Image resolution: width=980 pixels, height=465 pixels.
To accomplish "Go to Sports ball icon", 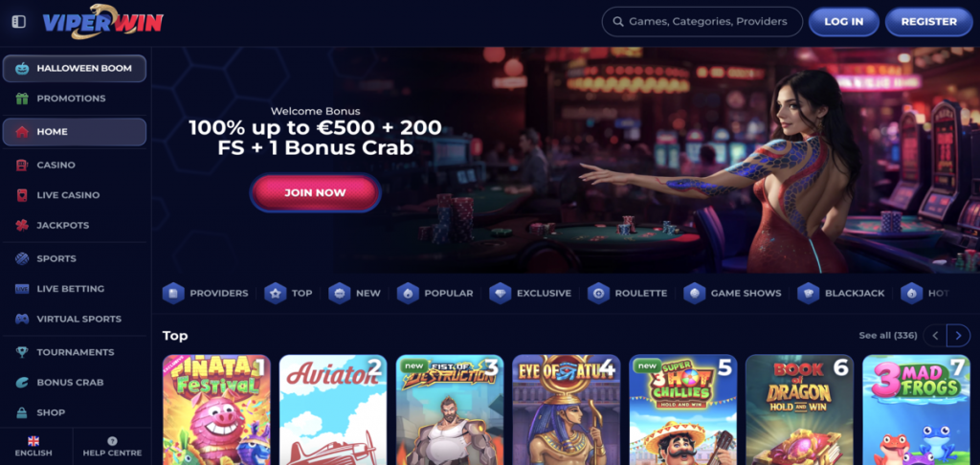I will point(23,258).
